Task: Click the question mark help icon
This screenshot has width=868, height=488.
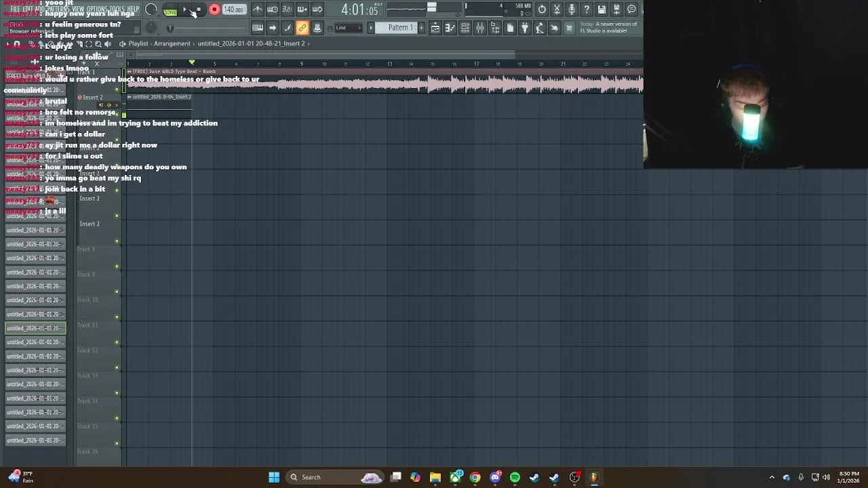Action: point(587,9)
